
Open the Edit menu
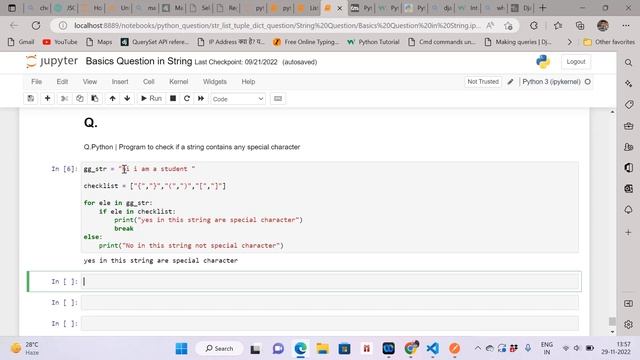(62, 82)
